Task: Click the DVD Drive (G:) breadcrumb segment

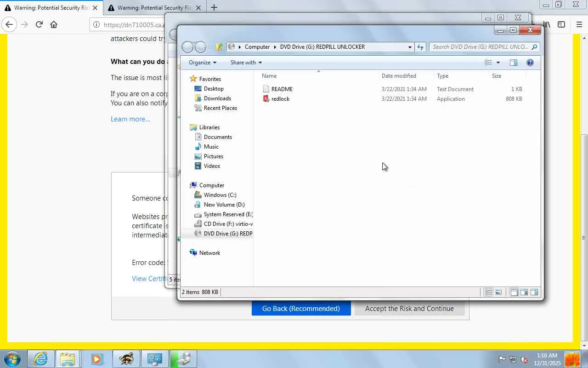Action: (322, 47)
